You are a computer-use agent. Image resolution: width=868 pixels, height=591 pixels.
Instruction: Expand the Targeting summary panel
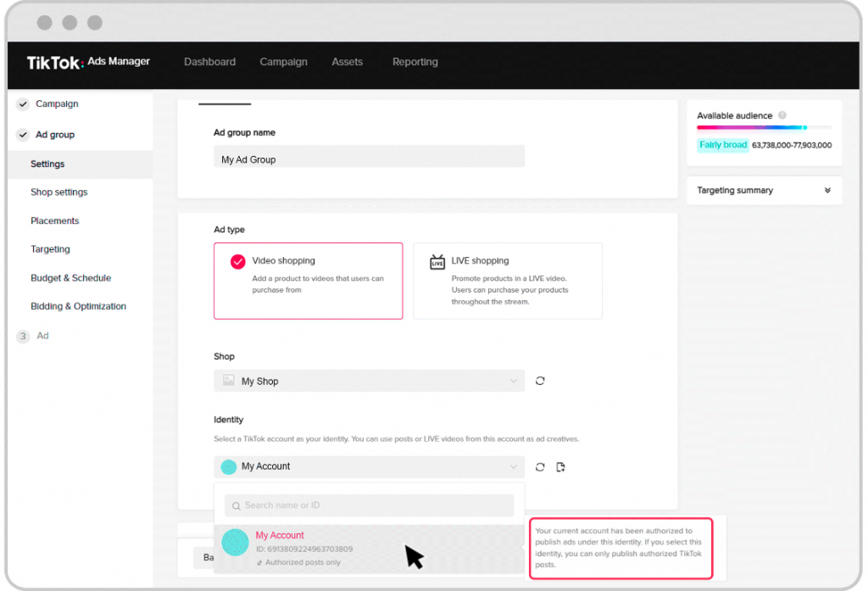827,191
